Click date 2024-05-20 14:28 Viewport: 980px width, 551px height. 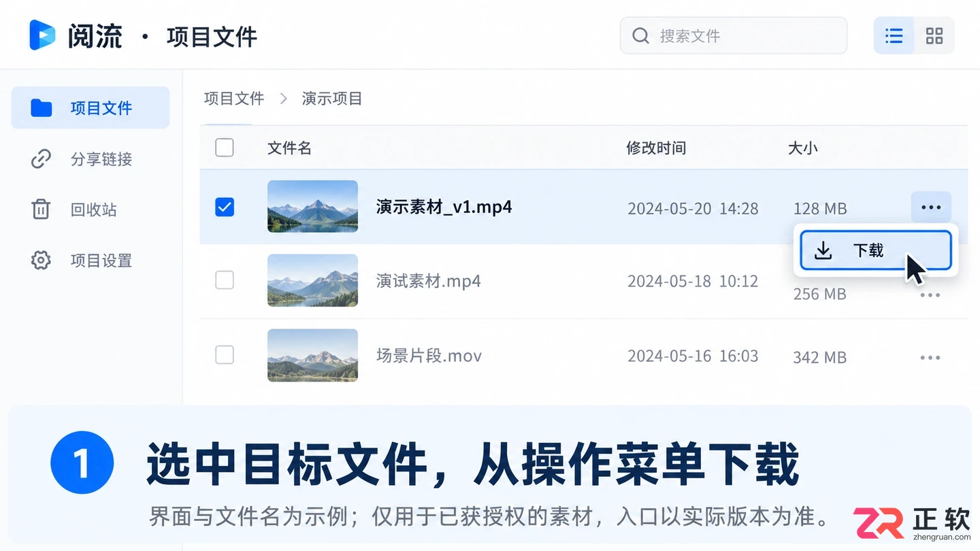coord(693,208)
